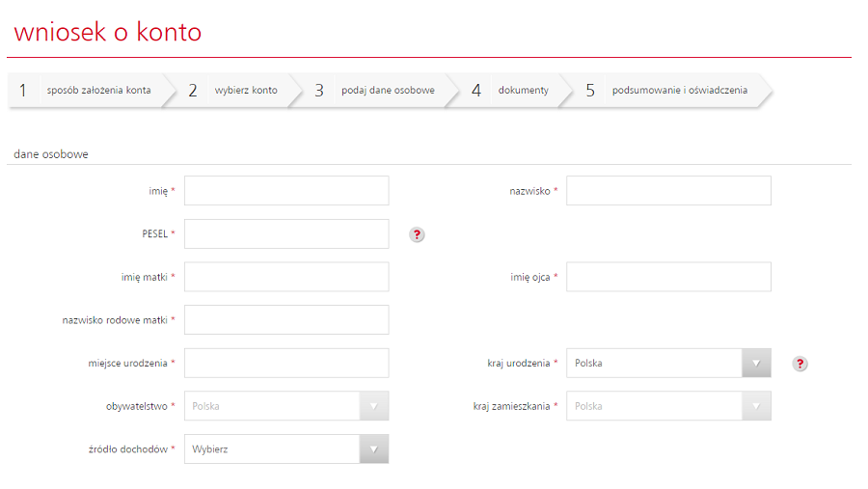Click the imię matki field
868x489 pixels.
(x=286, y=277)
